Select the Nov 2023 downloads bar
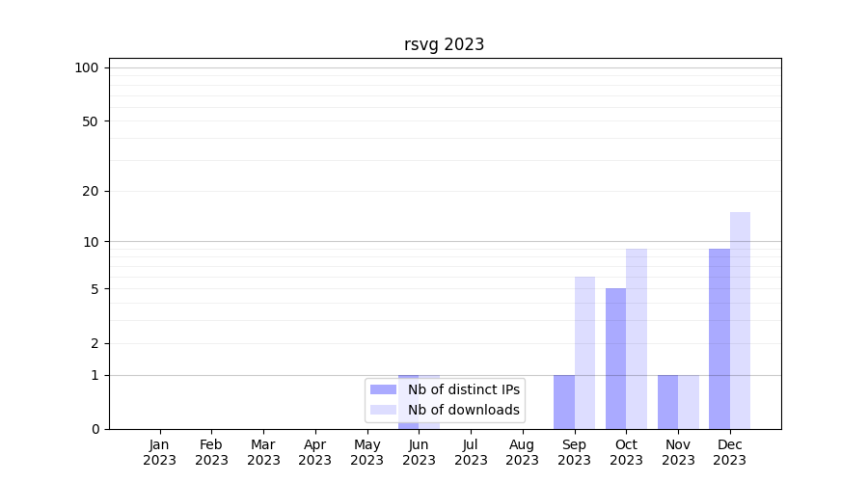868x482 pixels. click(x=689, y=402)
